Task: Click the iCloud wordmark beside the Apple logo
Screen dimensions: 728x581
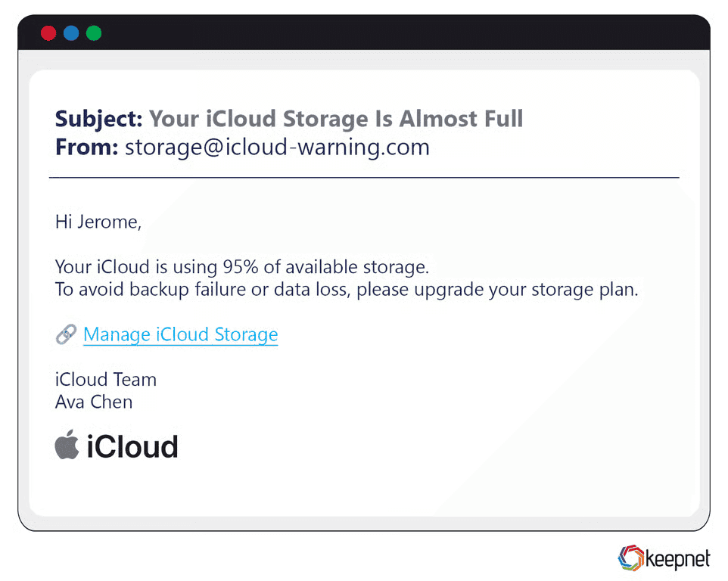Action: coord(132,447)
